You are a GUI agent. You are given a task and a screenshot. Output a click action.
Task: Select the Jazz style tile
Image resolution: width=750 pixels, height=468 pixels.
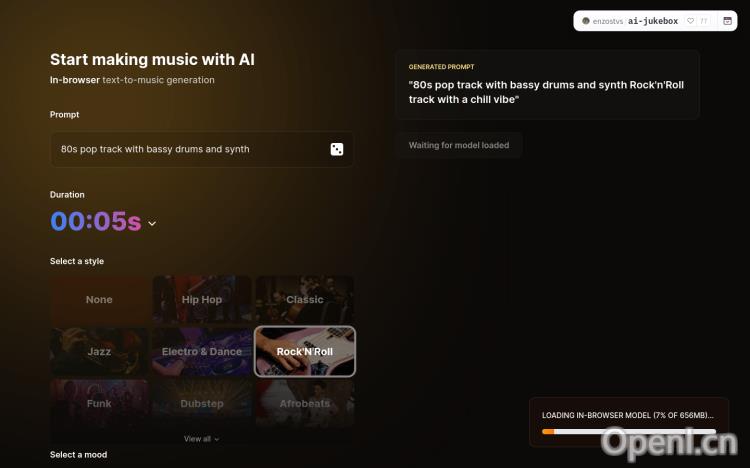(x=99, y=352)
